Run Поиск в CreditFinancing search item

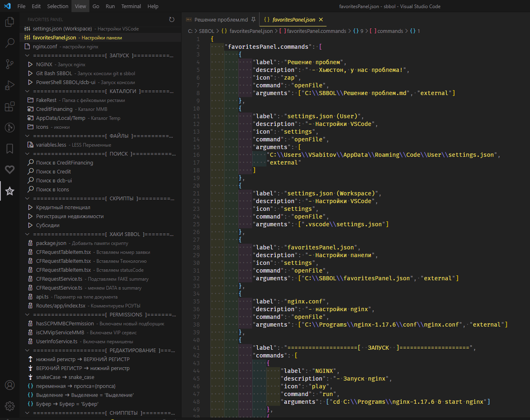pos(100,162)
